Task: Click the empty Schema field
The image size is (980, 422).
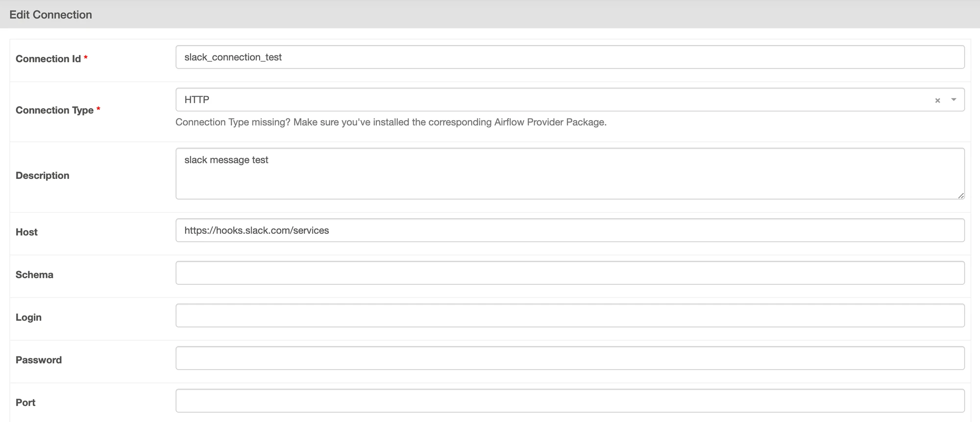Action: click(570, 273)
